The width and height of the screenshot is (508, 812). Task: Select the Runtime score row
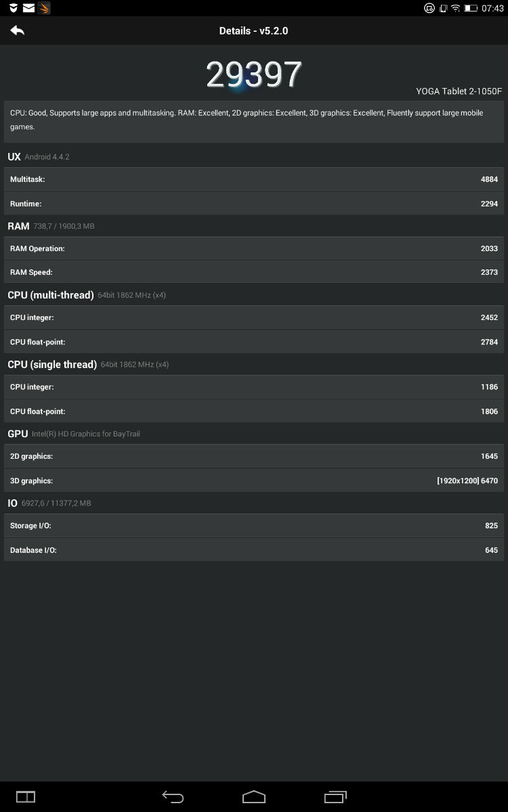click(254, 204)
